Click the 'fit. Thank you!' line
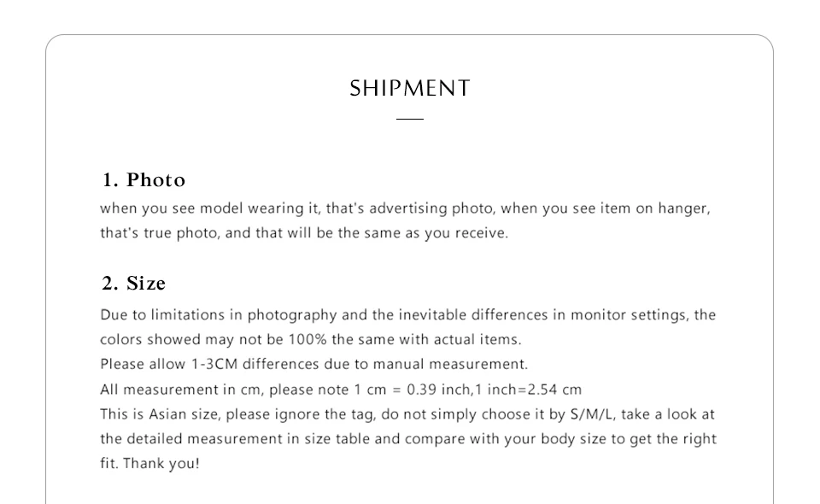Screen dimensions: 820x504 pyautogui.click(x=150, y=464)
